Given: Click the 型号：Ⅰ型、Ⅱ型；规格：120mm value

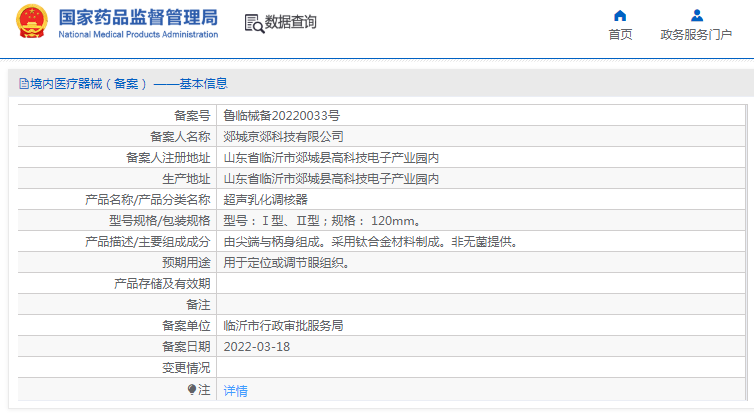Looking at the screenshot, I should point(323,221).
